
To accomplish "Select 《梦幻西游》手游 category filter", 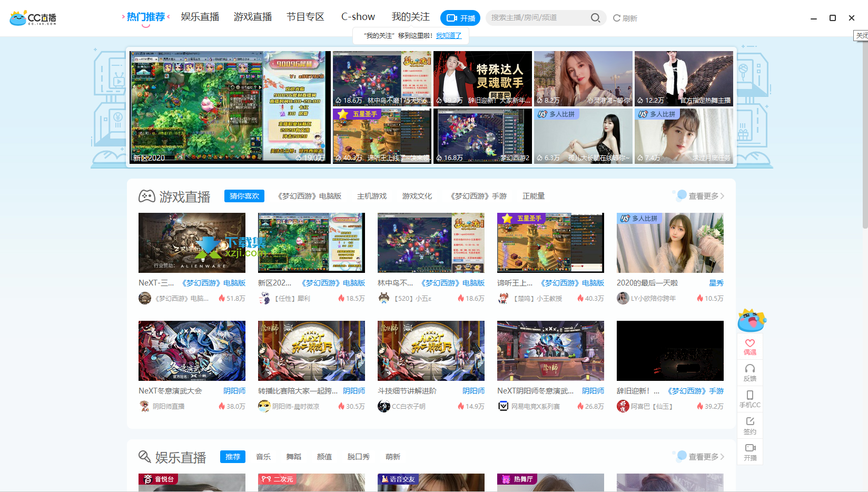I will [x=477, y=196].
